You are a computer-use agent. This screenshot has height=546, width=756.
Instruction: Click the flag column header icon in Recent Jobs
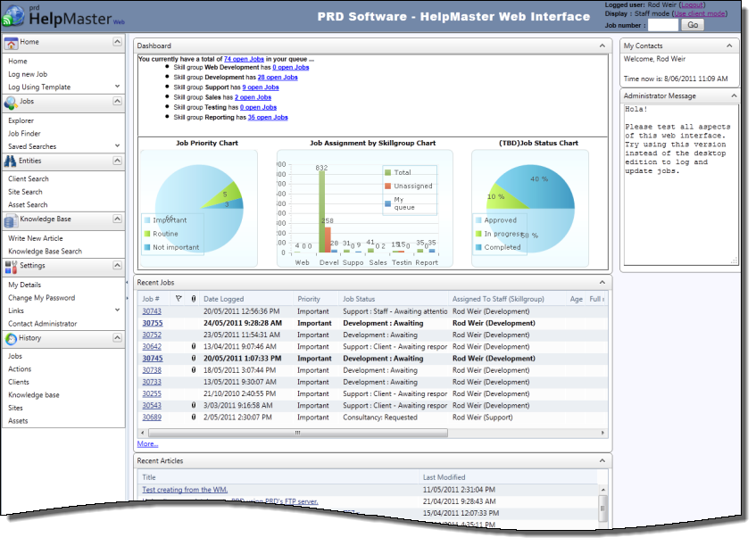179,299
